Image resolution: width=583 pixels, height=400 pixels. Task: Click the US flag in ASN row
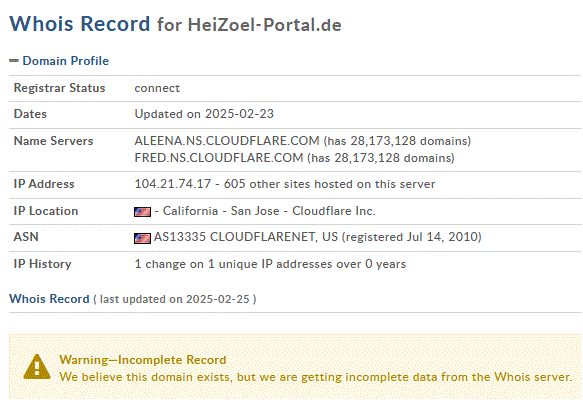(142, 238)
